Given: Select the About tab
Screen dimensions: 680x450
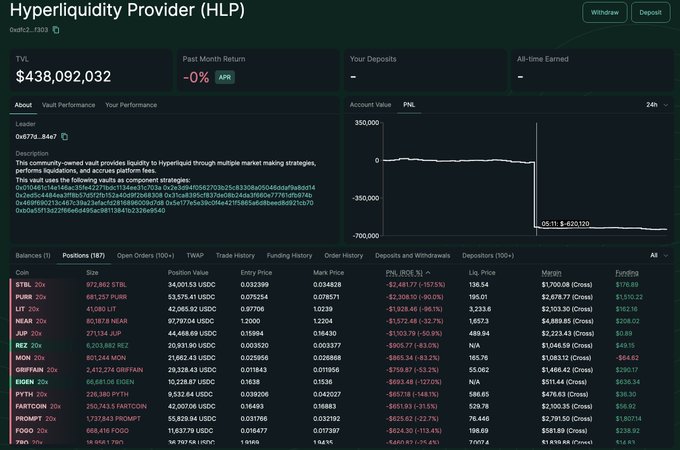Looking at the screenshot, I should [23, 105].
